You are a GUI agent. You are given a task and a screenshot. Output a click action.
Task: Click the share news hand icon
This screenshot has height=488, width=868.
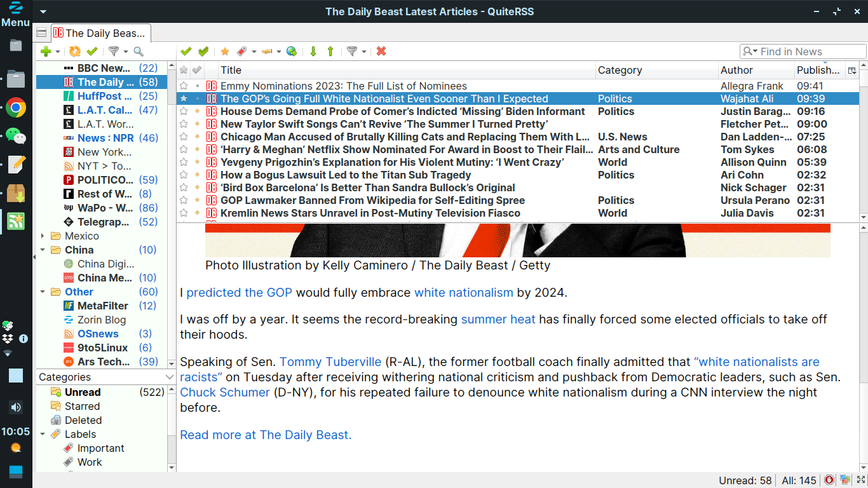coord(267,51)
